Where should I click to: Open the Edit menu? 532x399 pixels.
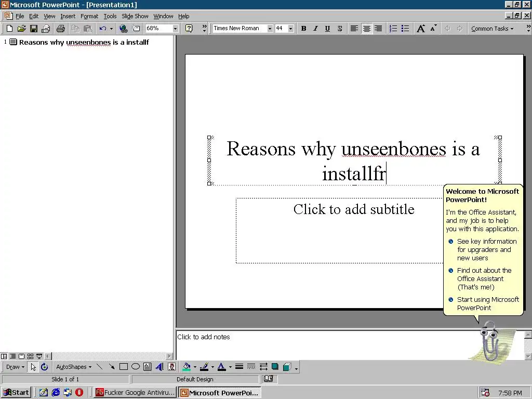(34, 16)
